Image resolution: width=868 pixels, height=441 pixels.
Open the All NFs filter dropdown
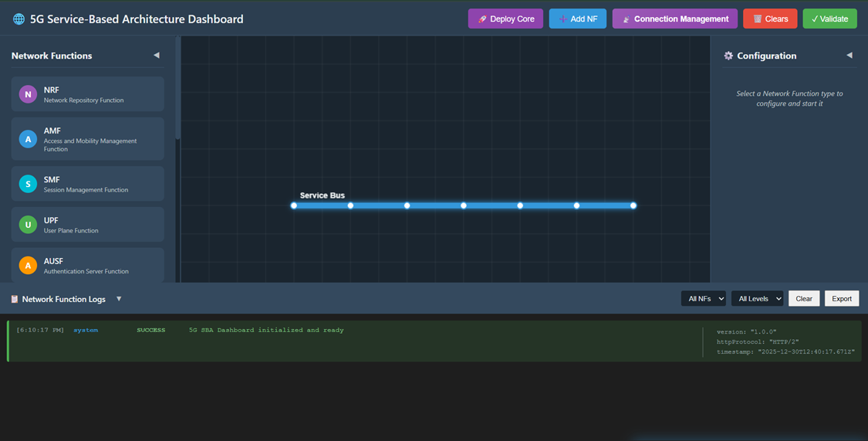coord(704,299)
